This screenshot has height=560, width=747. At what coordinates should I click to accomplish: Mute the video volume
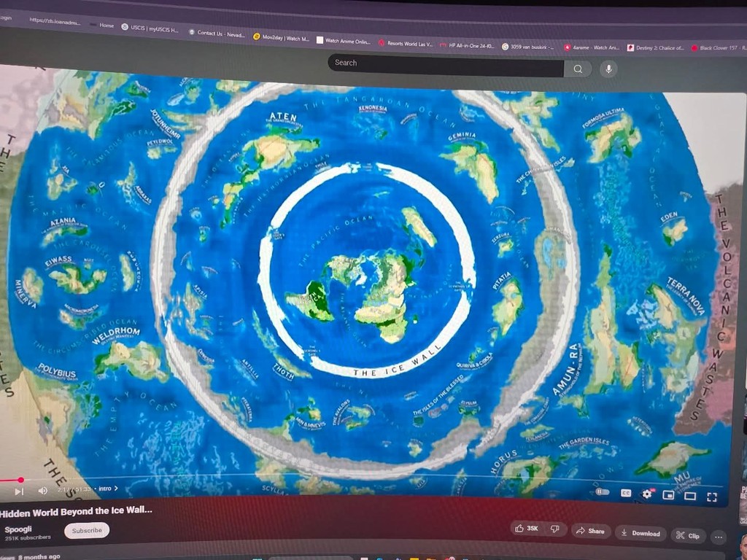[43, 490]
